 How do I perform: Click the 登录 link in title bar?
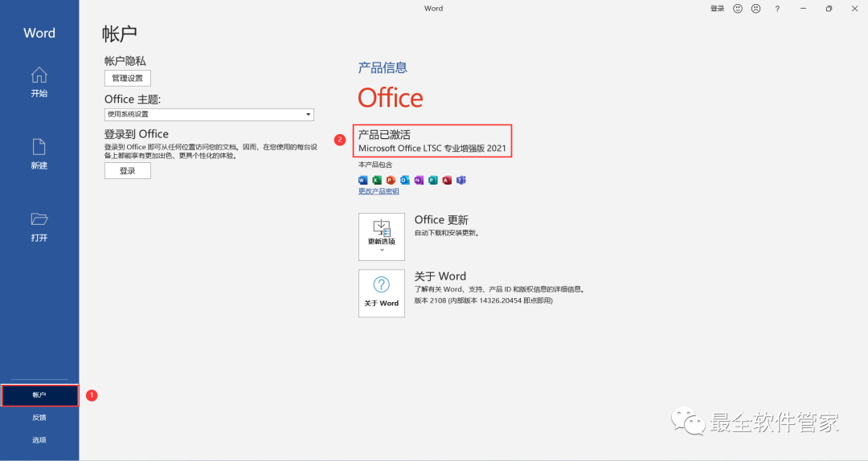pyautogui.click(x=718, y=8)
